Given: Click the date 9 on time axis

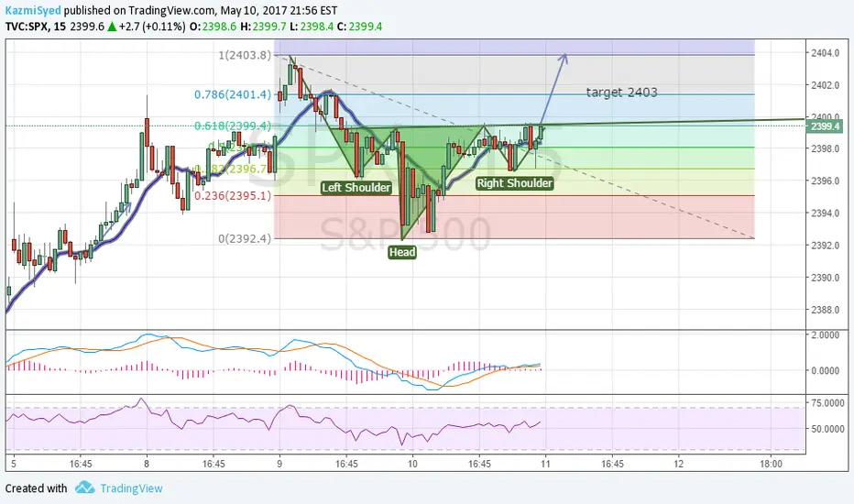Looking at the screenshot, I should 279,464.
